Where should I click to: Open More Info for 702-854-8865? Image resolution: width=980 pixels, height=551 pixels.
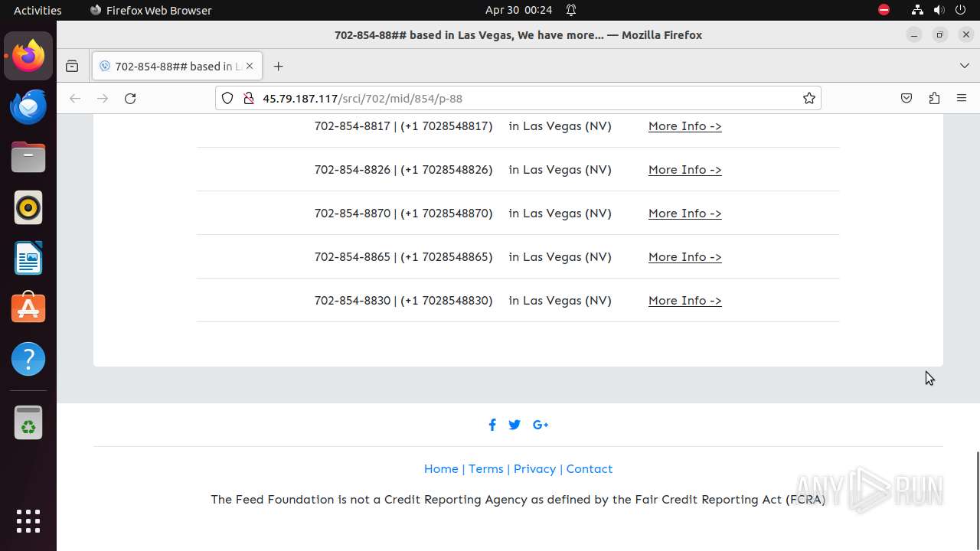pos(684,256)
